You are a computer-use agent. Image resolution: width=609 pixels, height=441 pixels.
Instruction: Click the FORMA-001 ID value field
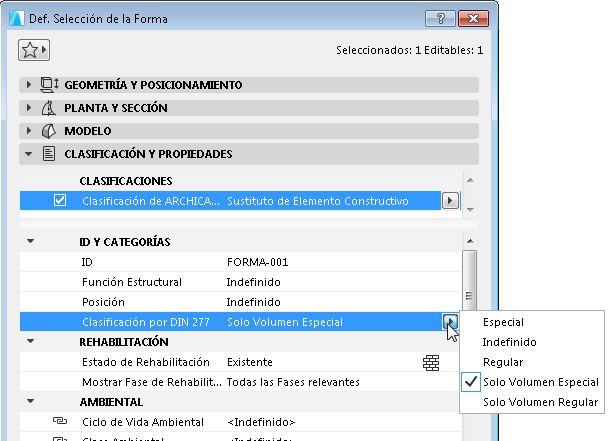(257, 262)
